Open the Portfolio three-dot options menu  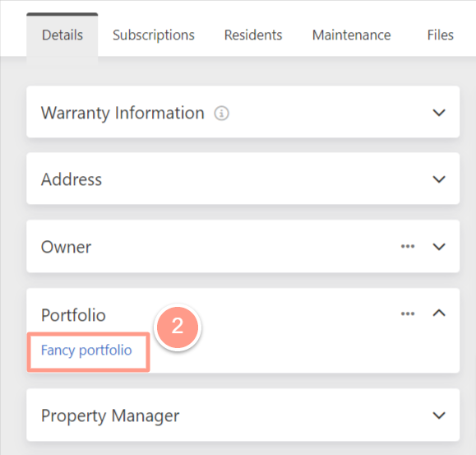(408, 313)
